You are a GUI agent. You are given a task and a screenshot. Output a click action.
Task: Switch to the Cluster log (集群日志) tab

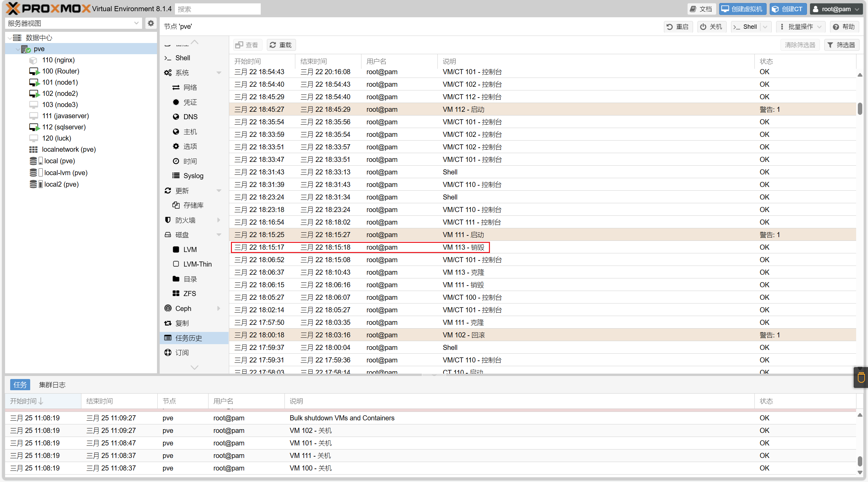click(52, 385)
